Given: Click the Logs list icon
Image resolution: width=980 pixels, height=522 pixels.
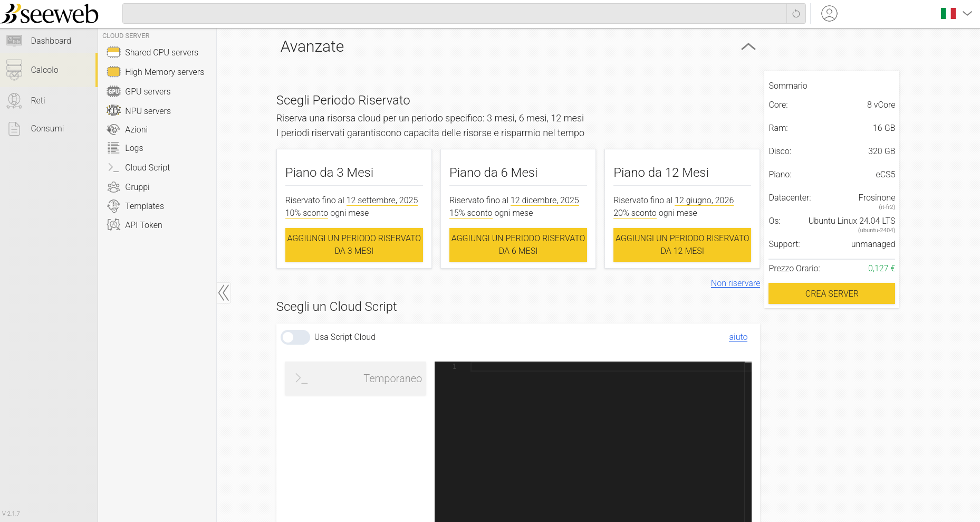Looking at the screenshot, I should tap(113, 148).
